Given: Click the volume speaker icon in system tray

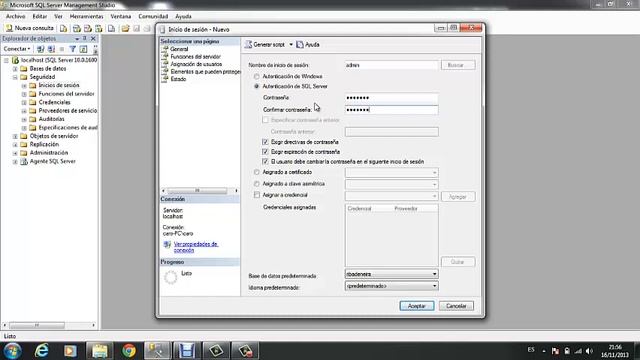Looking at the screenshot, I should (x=589, y=351).
